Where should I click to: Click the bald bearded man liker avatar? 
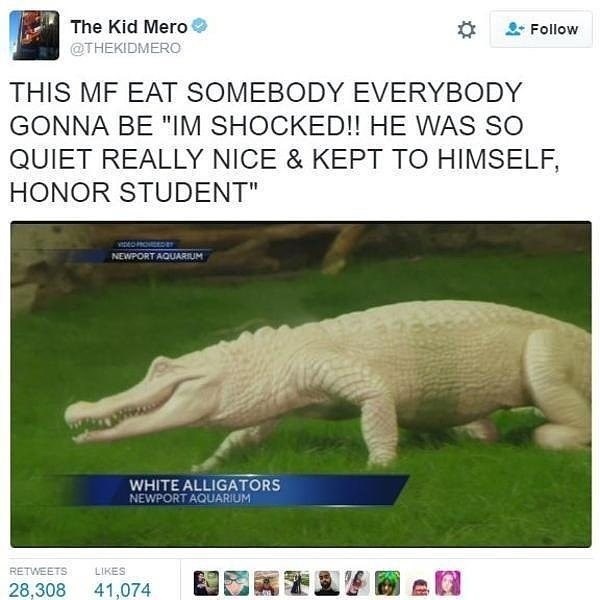click(327, 583)
